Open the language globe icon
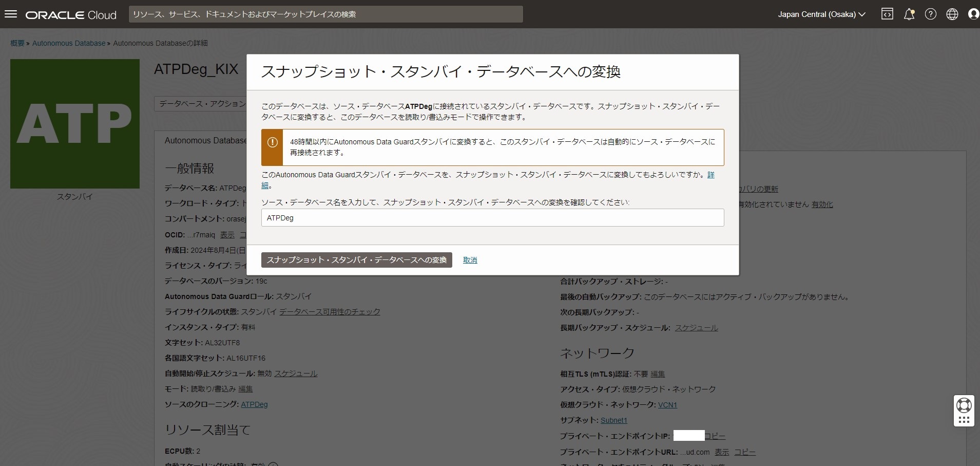Viewport: 980px width, 466px height. 952,14
